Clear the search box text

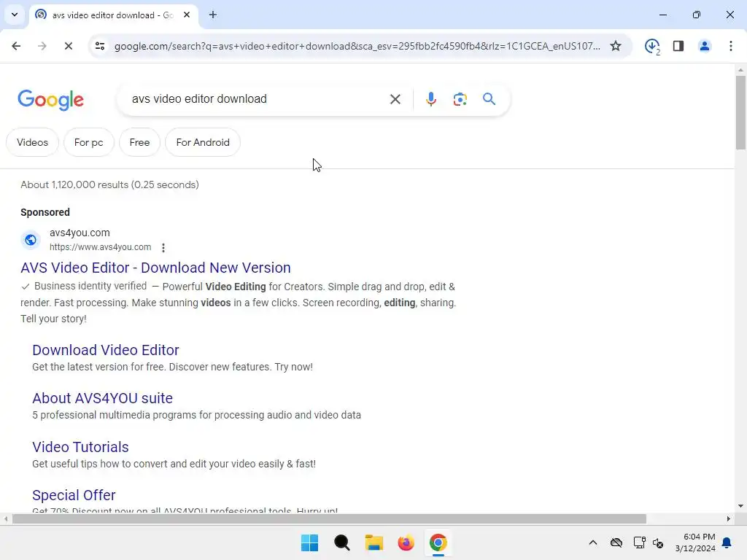[x=395, y=99]
